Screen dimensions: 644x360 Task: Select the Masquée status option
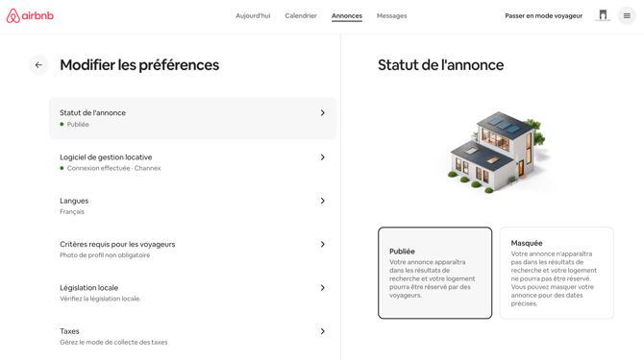(x=557, y=273)
